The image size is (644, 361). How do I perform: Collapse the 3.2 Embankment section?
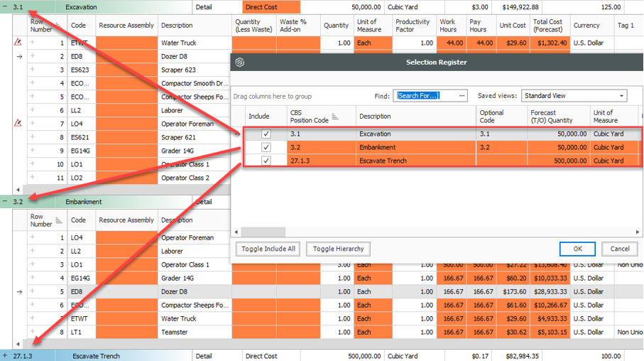pyautogui.click(x=6, y=202)
